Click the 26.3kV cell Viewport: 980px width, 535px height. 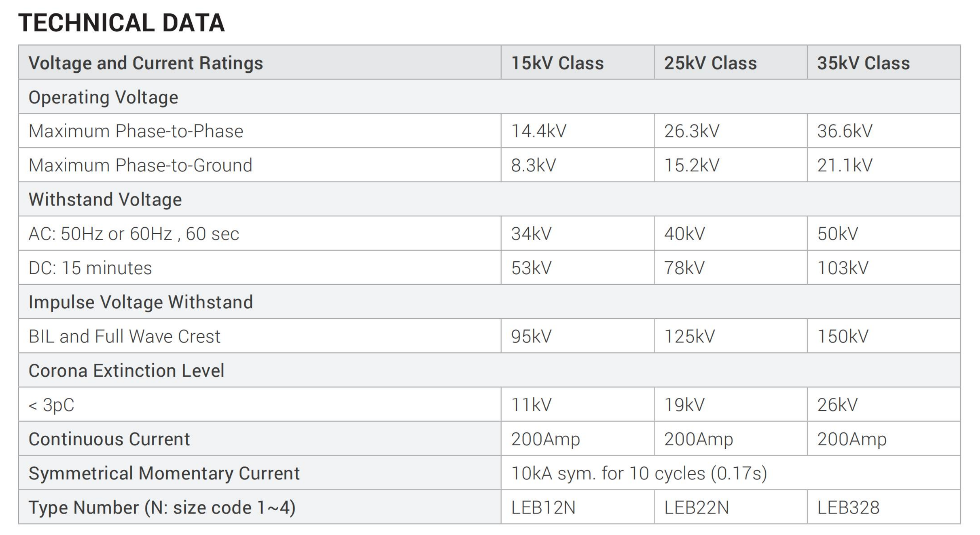click(692, 131)
